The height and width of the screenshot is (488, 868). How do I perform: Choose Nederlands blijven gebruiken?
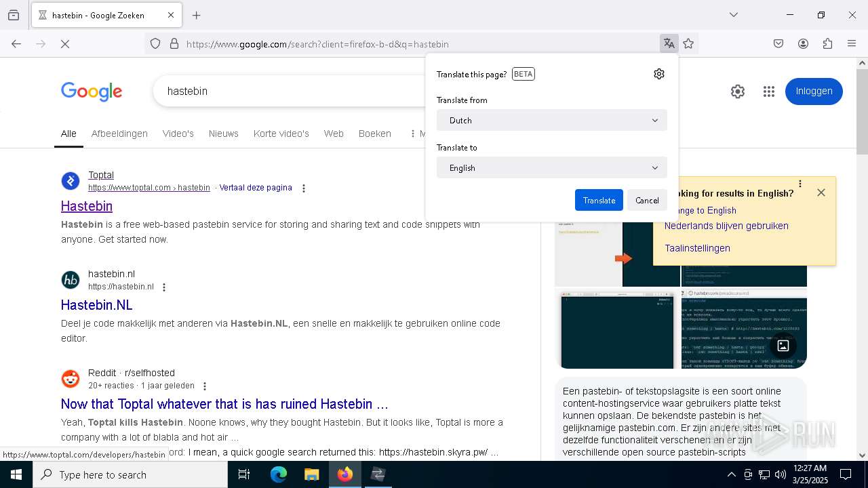(x=726, y=226)
